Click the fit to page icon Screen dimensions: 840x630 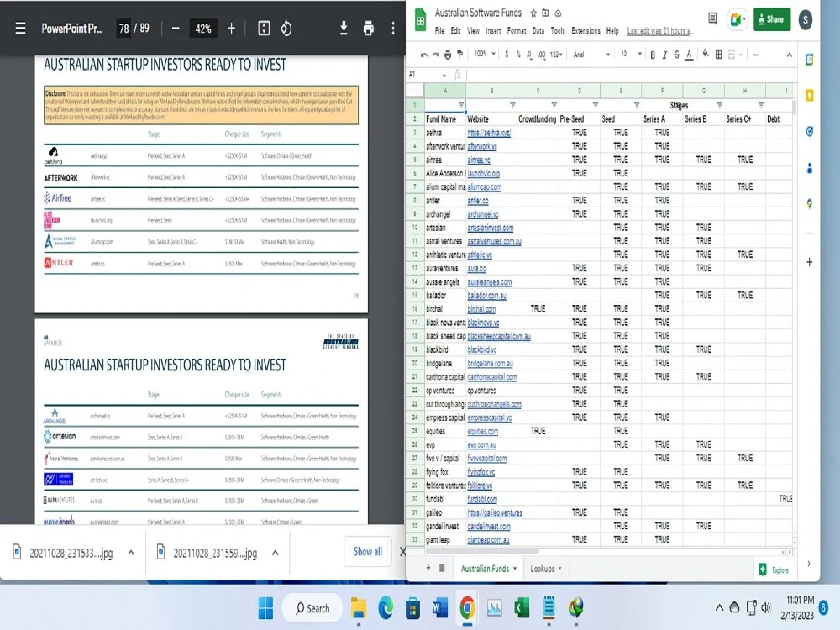point(264,29)
